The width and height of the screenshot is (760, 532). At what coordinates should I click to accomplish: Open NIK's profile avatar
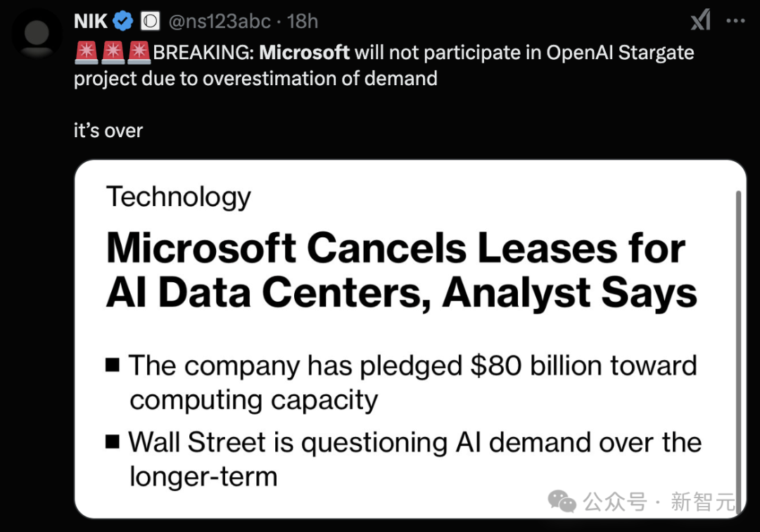coord(37,34)
